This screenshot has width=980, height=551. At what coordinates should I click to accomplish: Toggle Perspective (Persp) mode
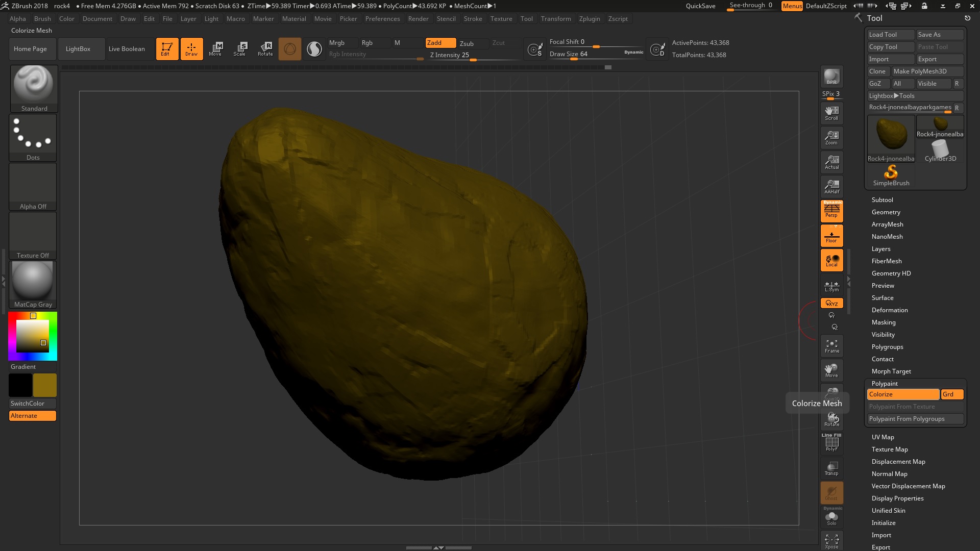point(831,211)
